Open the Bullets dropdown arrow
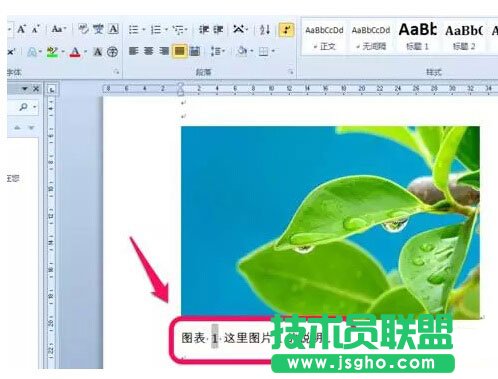 [144, 30]
